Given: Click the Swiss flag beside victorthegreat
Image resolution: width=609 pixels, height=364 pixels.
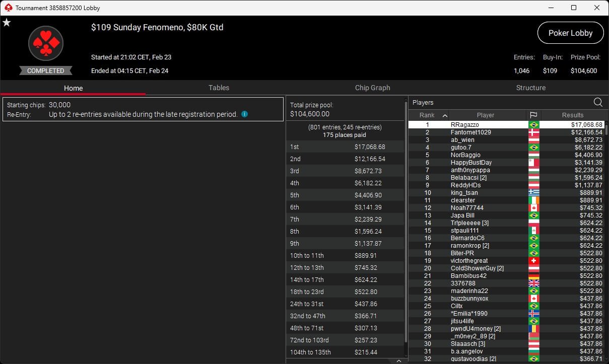Looking at the screenshot, I should [533, 261].
